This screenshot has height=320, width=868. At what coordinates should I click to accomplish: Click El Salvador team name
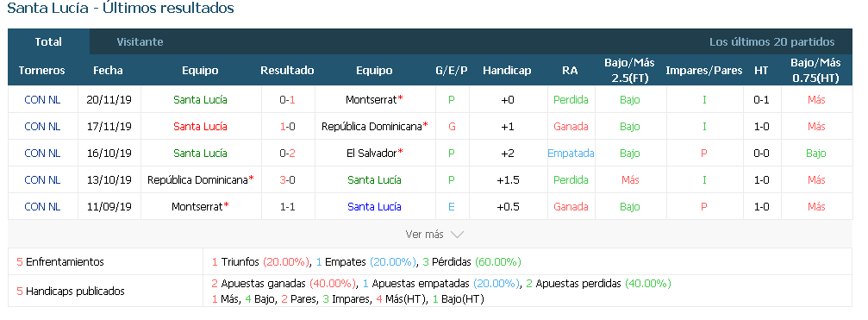click(x=372, y=153)
